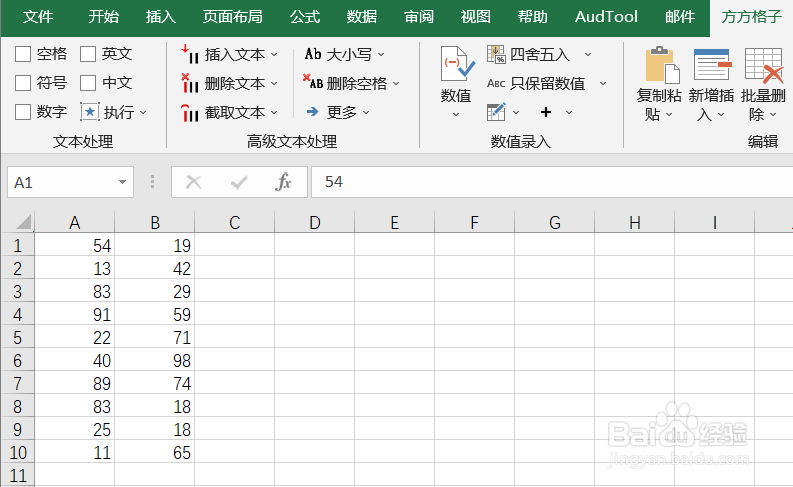Click the 插入文本 icon
This screenshot has height=487, width=793.
[x=189, y=54]
